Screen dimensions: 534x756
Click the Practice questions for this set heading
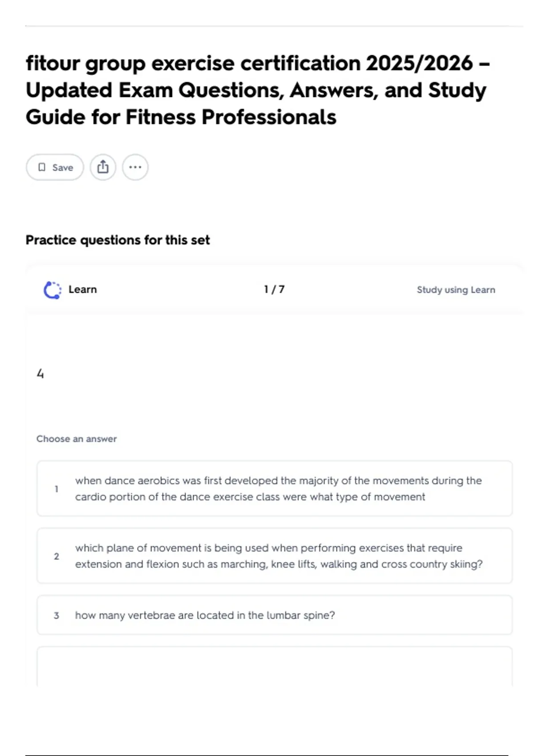117,240
